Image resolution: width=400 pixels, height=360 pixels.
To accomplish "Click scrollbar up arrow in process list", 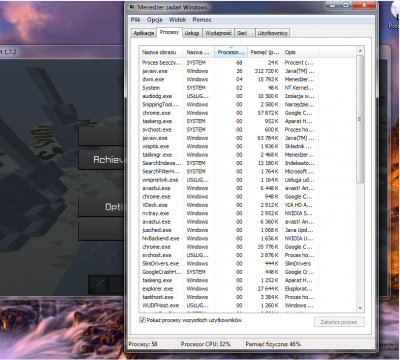I will pyautogui.click(x=360, y=51).
